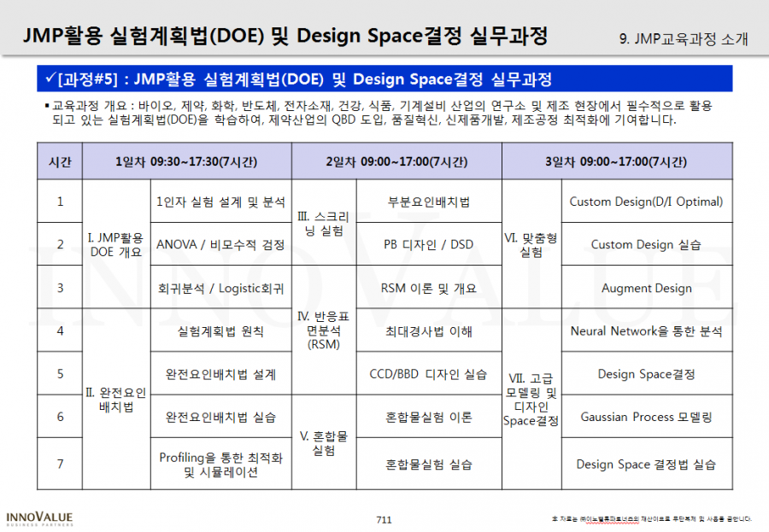Click the time row number '5'

point(60,374)
